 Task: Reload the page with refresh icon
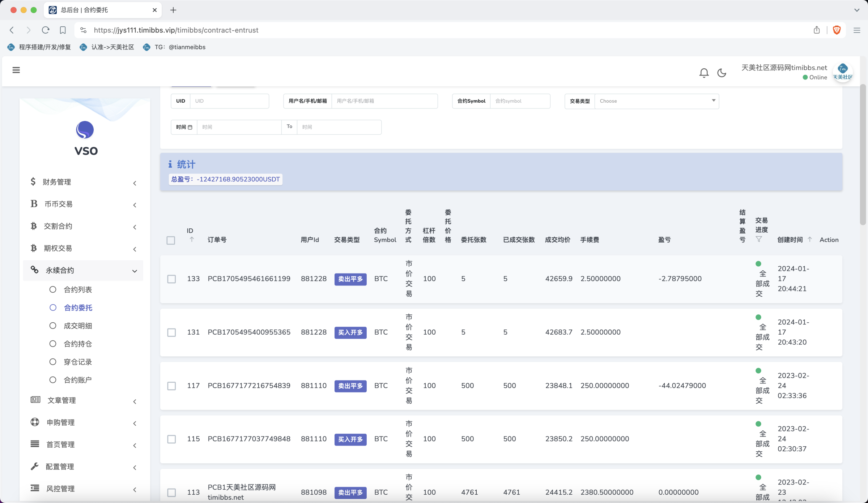point(46,30)
